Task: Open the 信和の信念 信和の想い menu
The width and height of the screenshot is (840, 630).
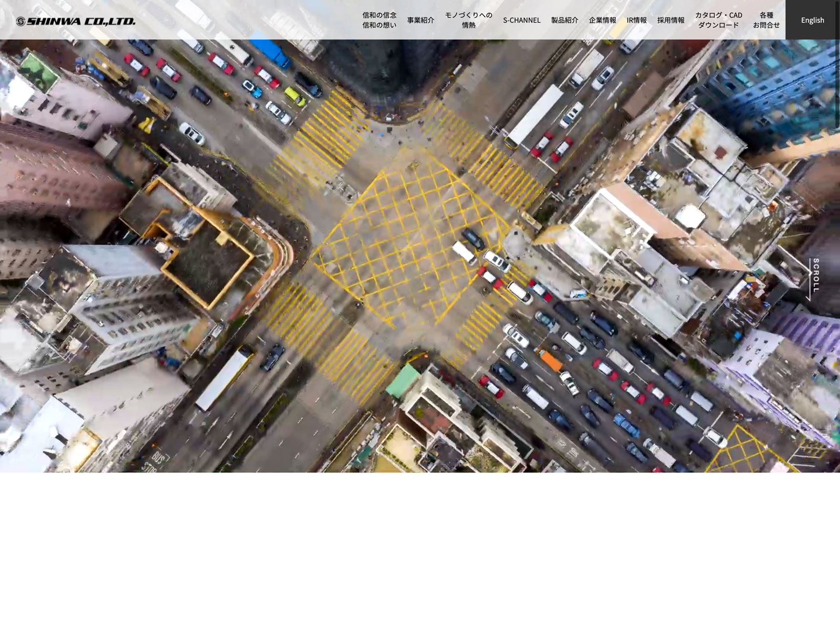Action: pos(379,20)
